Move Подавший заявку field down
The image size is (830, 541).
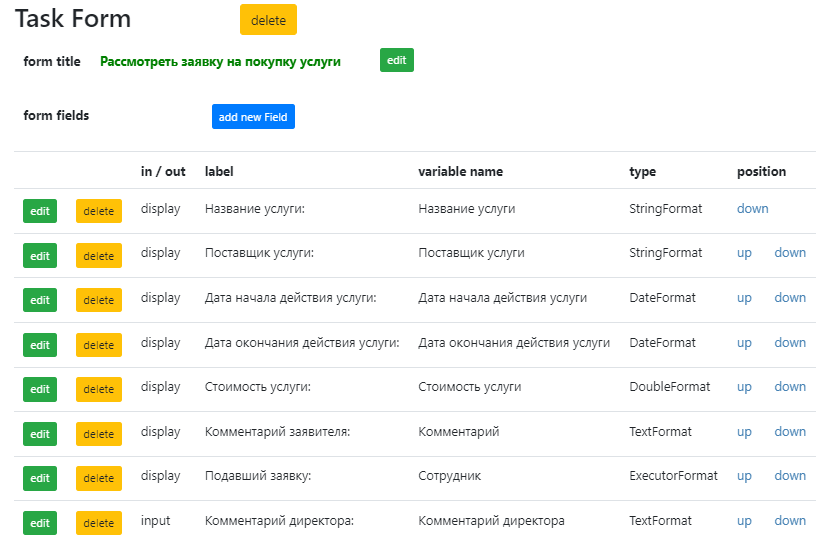pos(790,476)
